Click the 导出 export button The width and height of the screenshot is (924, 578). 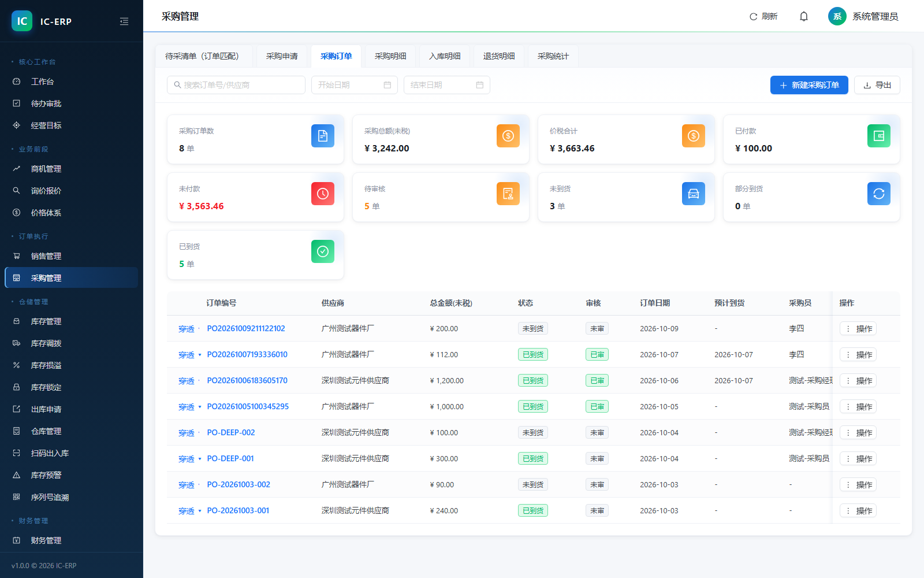(877, 85)
